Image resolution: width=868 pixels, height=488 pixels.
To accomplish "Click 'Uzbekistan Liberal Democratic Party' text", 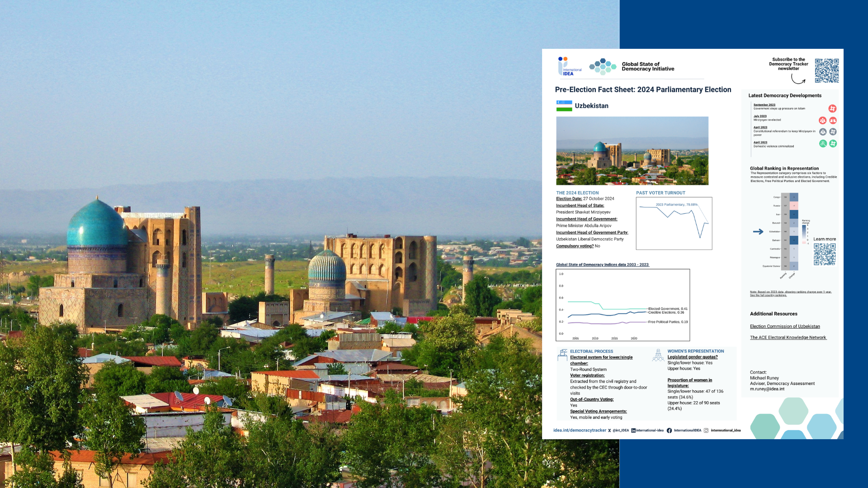I will [x=590, y=239].
